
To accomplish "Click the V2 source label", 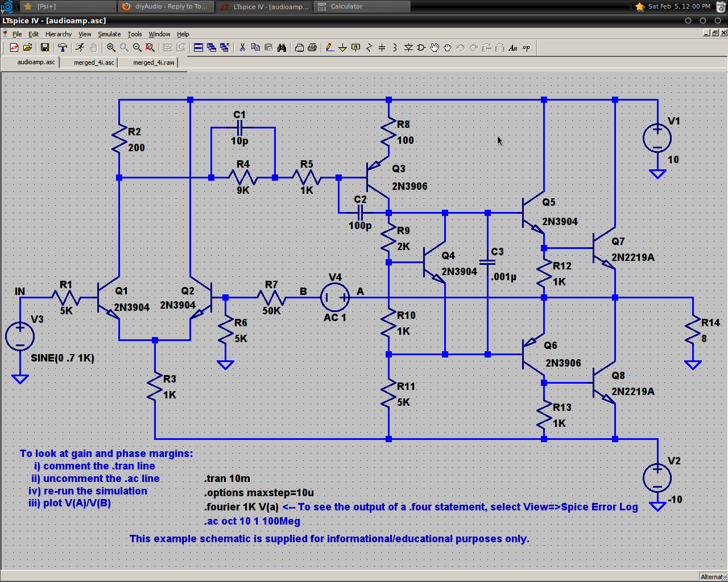I will (x=674, y=461).
